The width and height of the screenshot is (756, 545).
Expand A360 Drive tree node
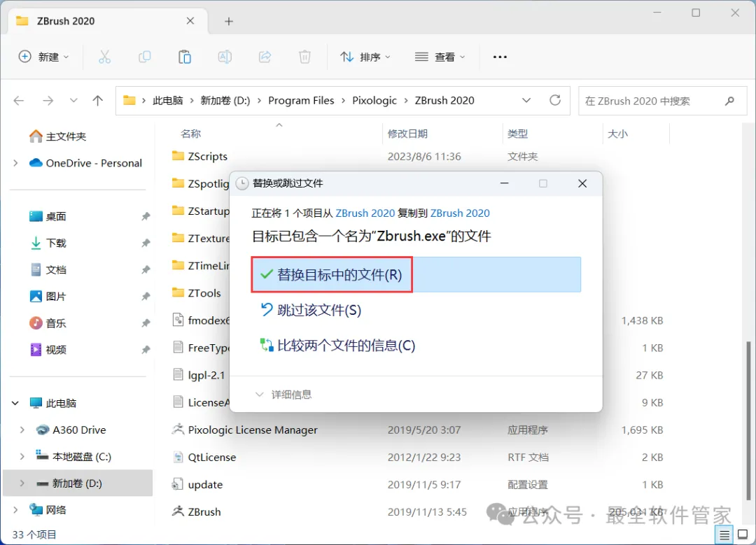coord(22,430)
